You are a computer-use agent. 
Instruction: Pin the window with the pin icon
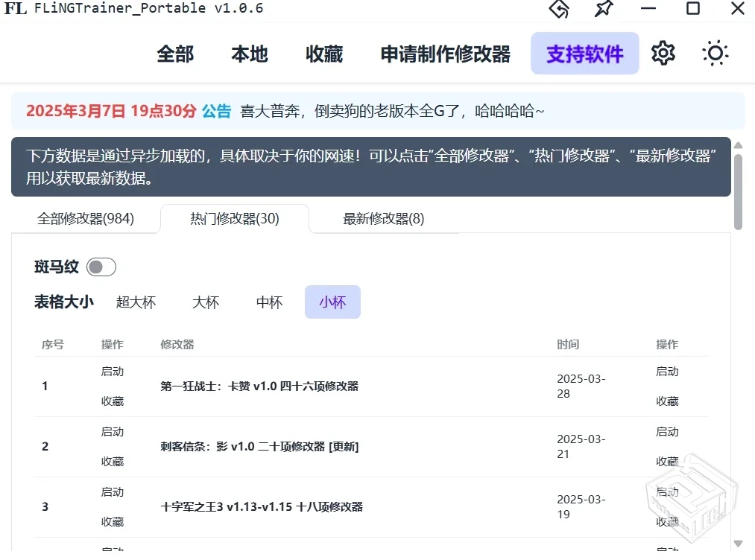[x=604, y=9]
